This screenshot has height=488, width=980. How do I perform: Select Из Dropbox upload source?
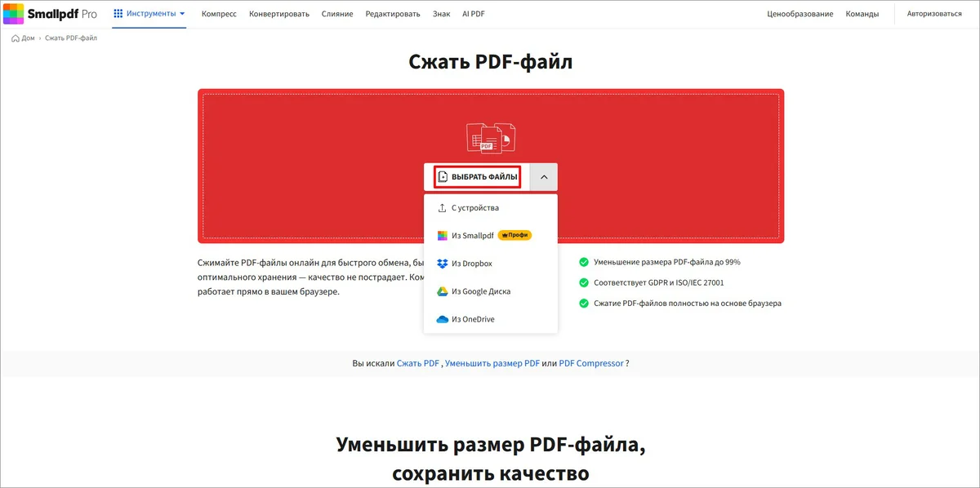(491, 264)
